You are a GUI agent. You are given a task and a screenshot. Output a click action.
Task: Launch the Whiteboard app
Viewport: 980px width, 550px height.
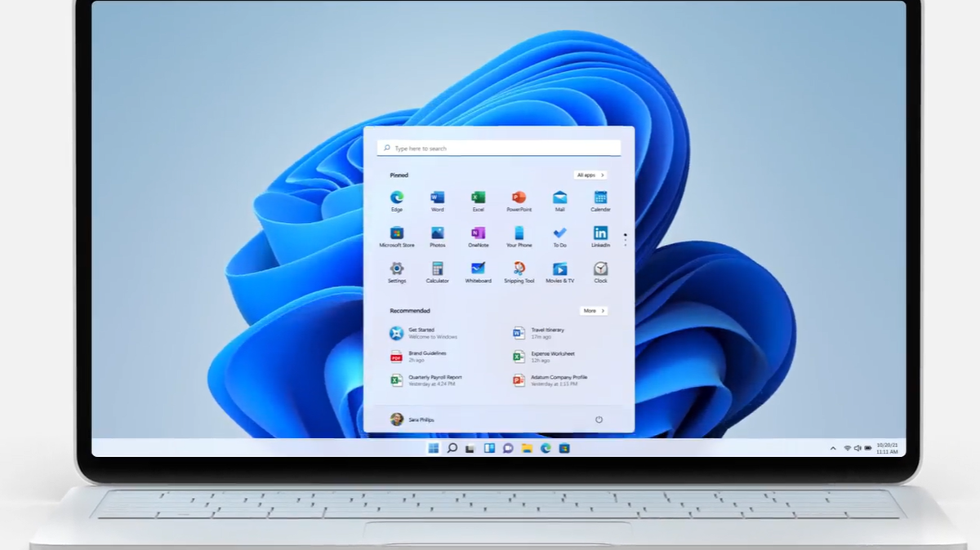[x=478, y=269]
